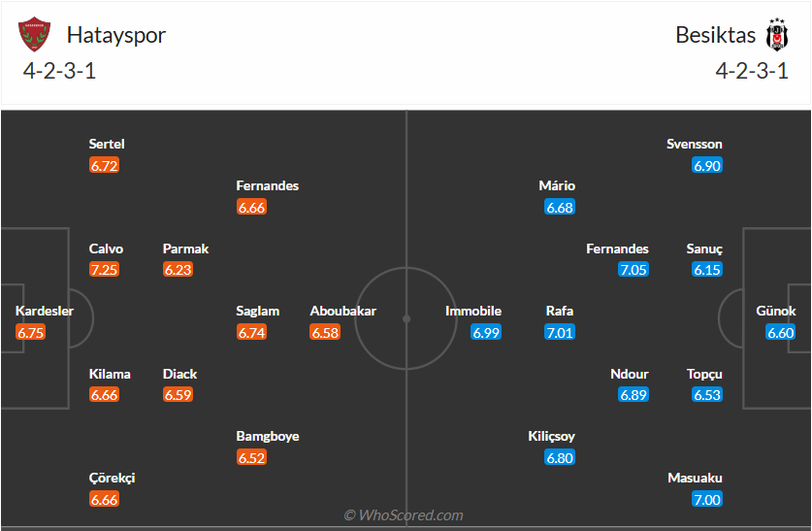812x531 pixels.
Task: Click Calvo's 7.25 rating badge
Action: [105, 270]
